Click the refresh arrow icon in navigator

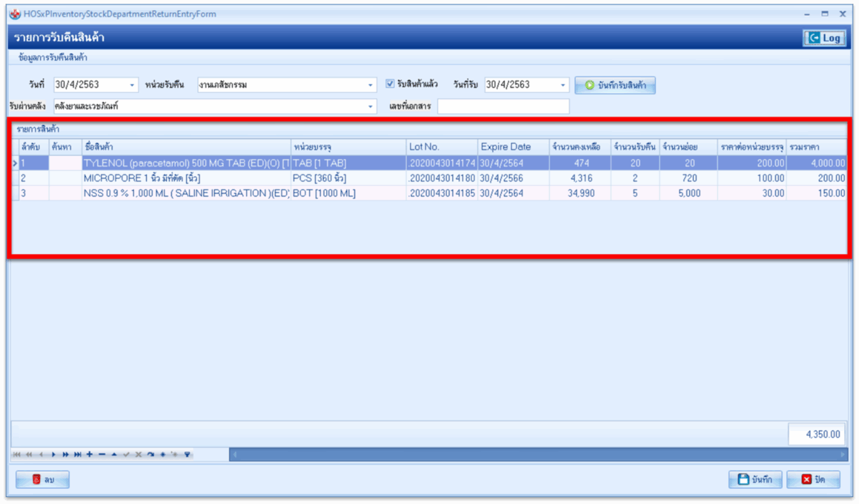click(x=150, y=455)
